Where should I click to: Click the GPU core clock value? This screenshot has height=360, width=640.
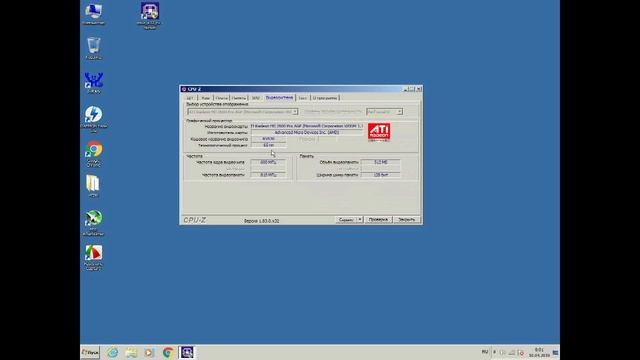268,162
